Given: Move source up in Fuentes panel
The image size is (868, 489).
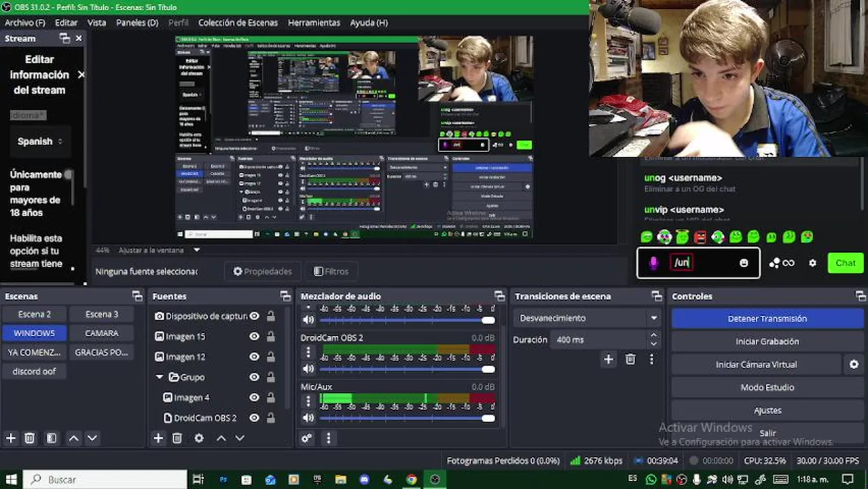Looking at the screenshot, I should [x=221, y=439].
